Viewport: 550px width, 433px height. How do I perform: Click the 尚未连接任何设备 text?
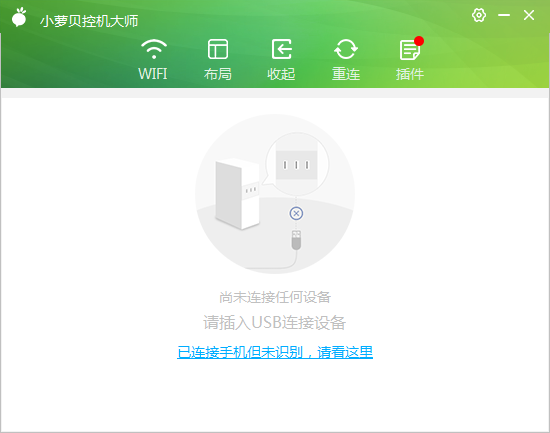pos(275,297)
